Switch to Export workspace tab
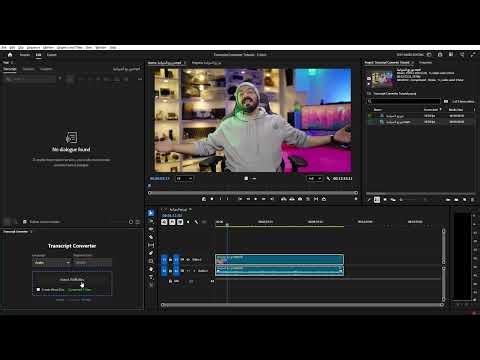Viewport: 480px width, 360px height. (x=52, y=55)
